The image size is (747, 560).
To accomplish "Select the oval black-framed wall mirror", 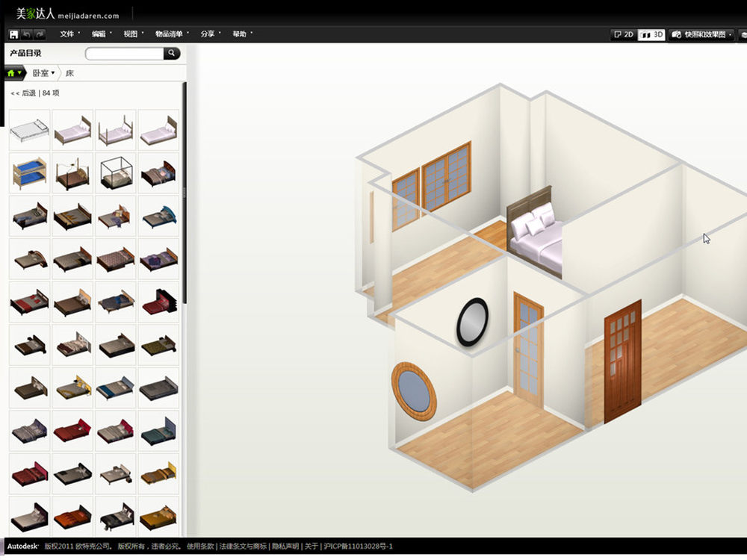I will point(473,322).
